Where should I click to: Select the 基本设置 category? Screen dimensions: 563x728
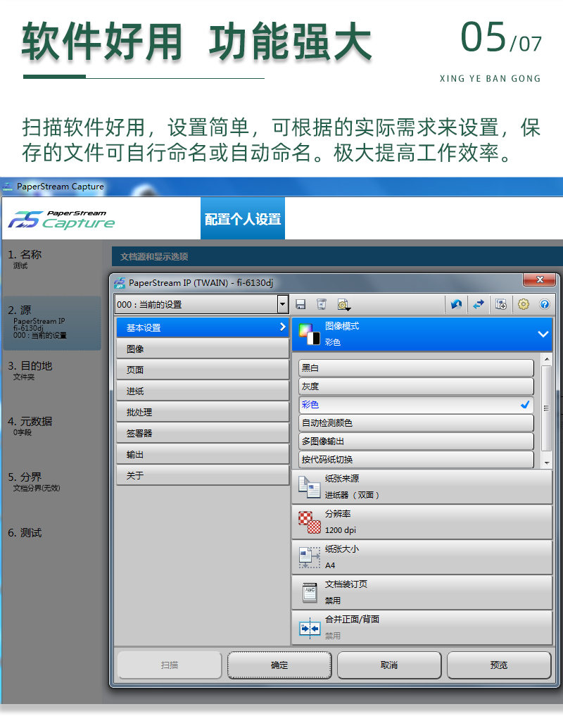[x=203, y=327]
